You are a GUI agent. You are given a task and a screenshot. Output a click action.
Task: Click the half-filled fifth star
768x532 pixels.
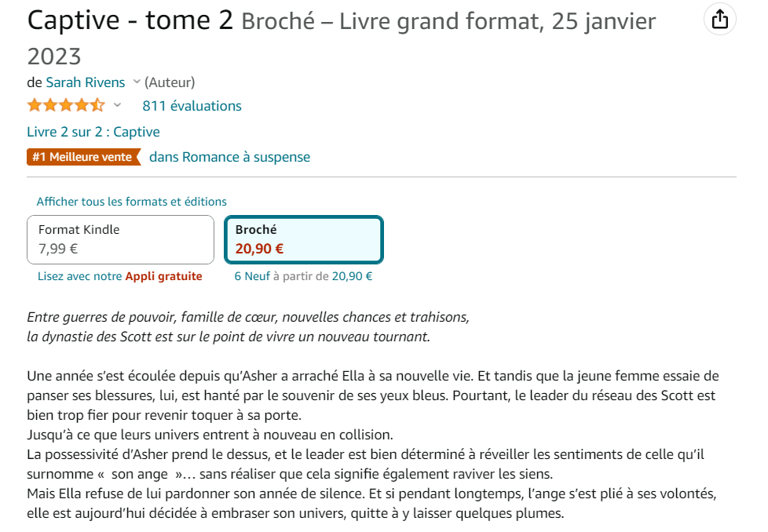click(x=97, y=104)
